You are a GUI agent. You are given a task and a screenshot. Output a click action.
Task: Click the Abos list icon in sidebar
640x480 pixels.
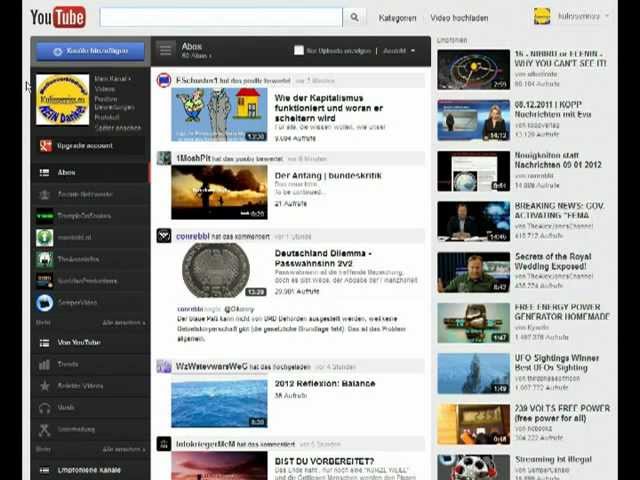(x=44, y=173)
